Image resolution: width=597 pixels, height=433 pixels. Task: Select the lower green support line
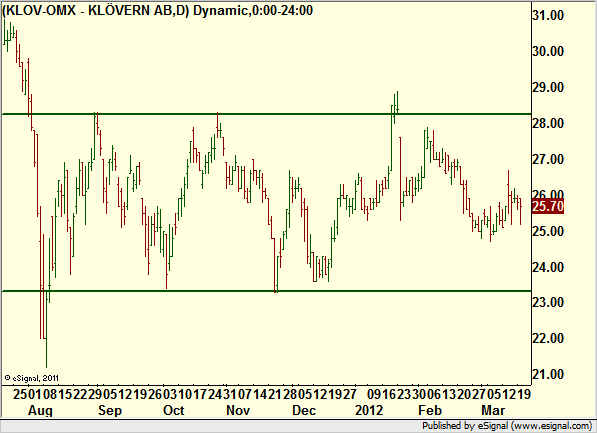[x=267, y=291]
